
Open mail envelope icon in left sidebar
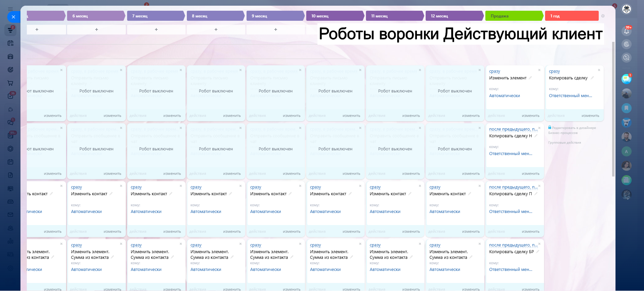pos(10,215)
